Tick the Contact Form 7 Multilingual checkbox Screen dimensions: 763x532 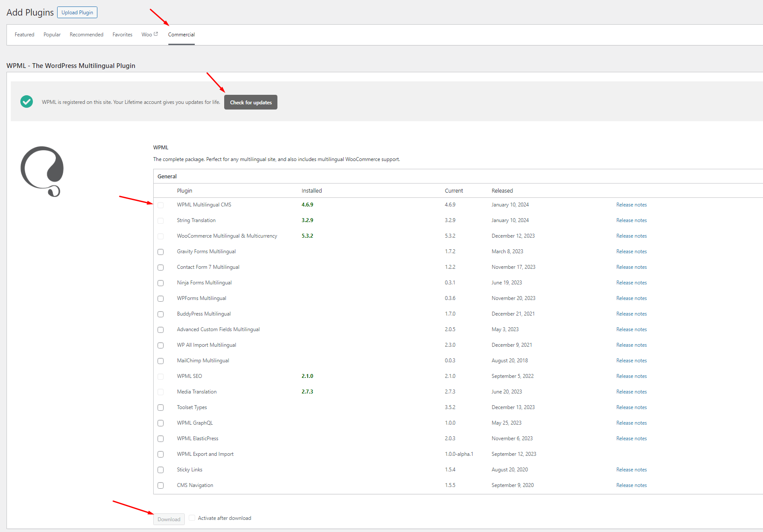pos(161,268)
